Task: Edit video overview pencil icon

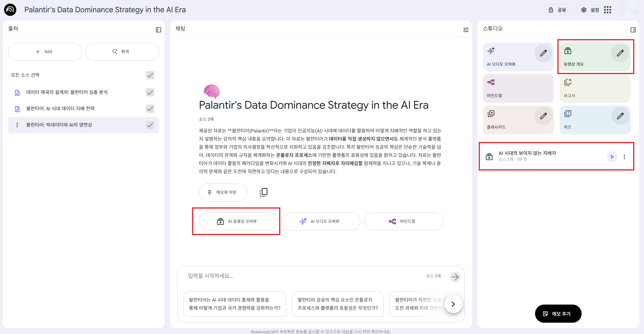Action: pos(620,53)
